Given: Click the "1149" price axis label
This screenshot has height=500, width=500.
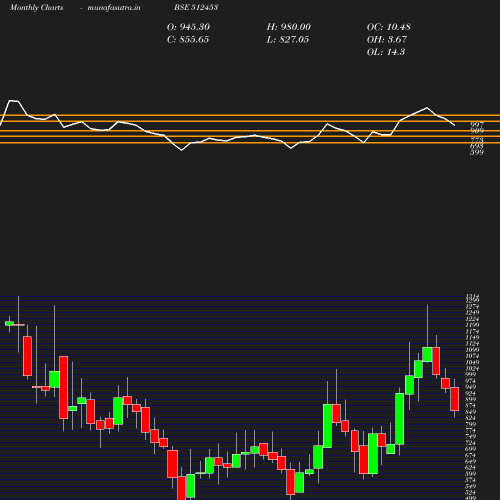Looking at the screenshot, I should pyautogui.click(x=472, y=338).
